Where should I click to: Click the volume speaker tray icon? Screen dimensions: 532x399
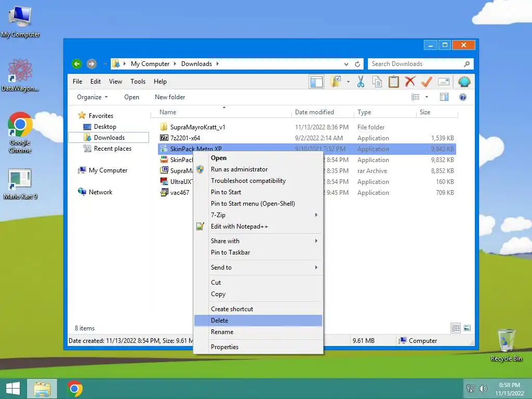pyautogui.click(x=483, y=389)
